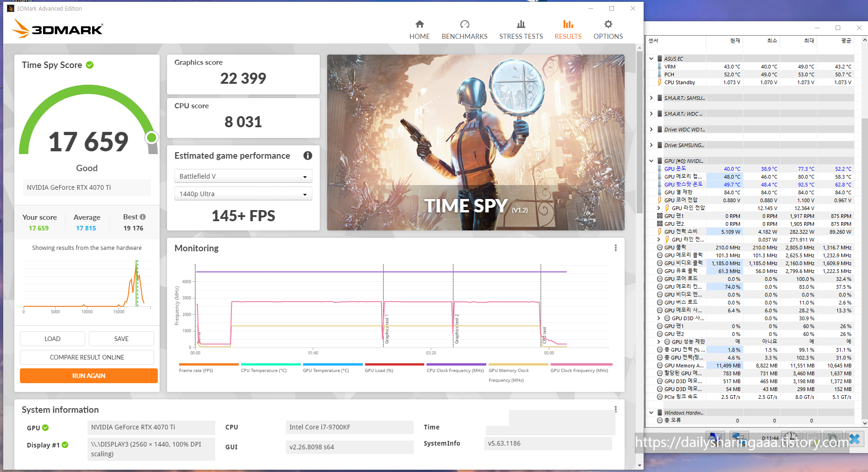Screen dimensions: 868x472
Task: Click the yellow GPU Memory Clock legend swatch
Action: tap(518, 365)
